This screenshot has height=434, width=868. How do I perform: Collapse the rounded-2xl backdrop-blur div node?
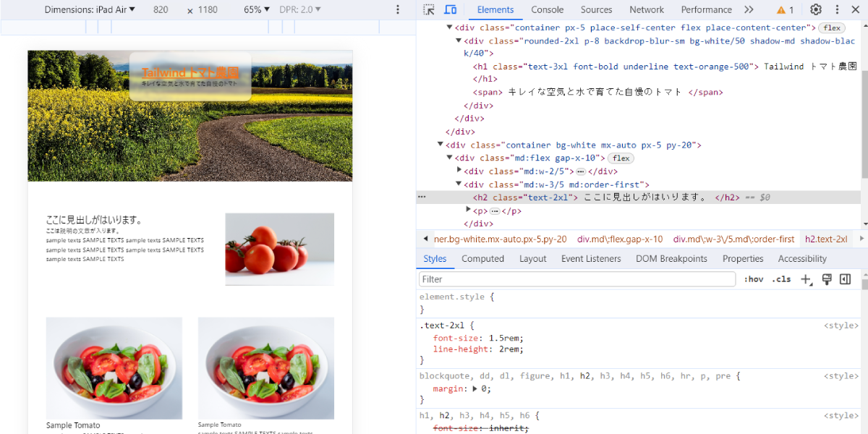pos(459,41)
